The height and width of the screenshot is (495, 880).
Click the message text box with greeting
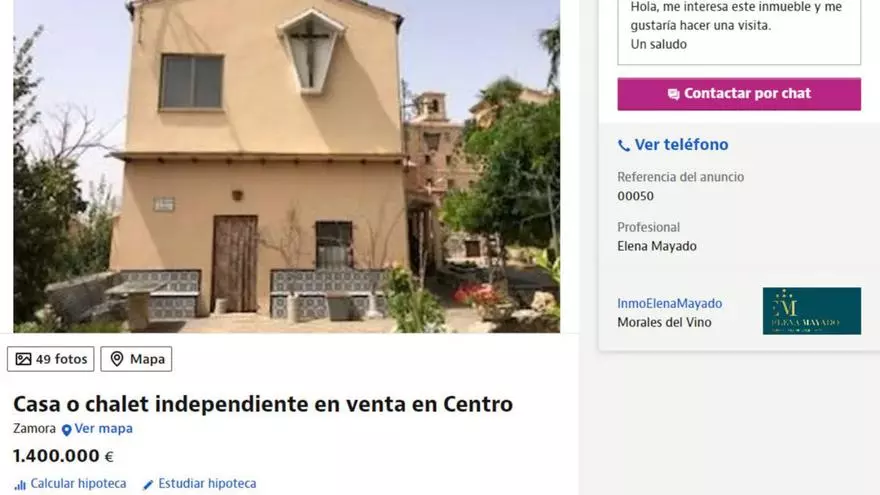coord(739,31)
